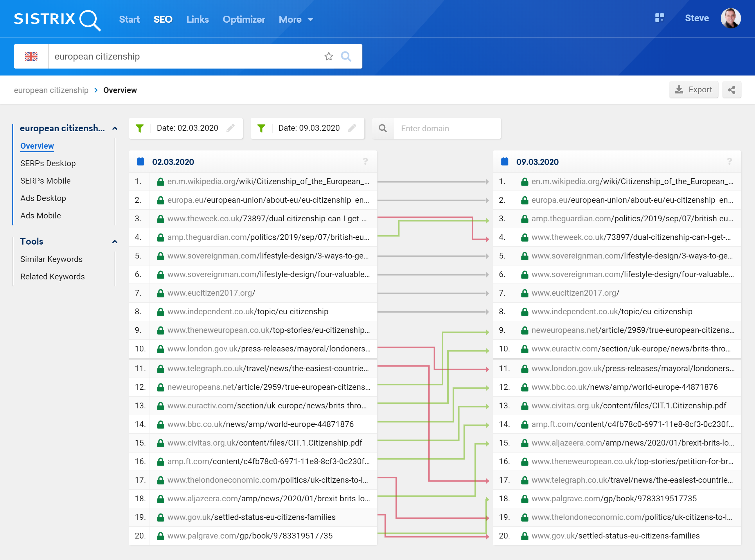Click lock icon of left row 19 gov.uk
755x560 pixels.
click(x=161, y=518)
